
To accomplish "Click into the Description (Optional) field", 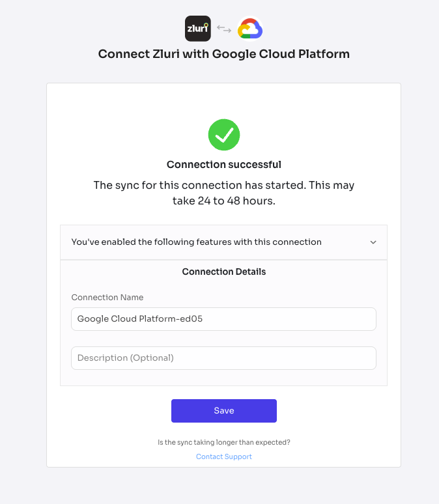I will (224, 358).
